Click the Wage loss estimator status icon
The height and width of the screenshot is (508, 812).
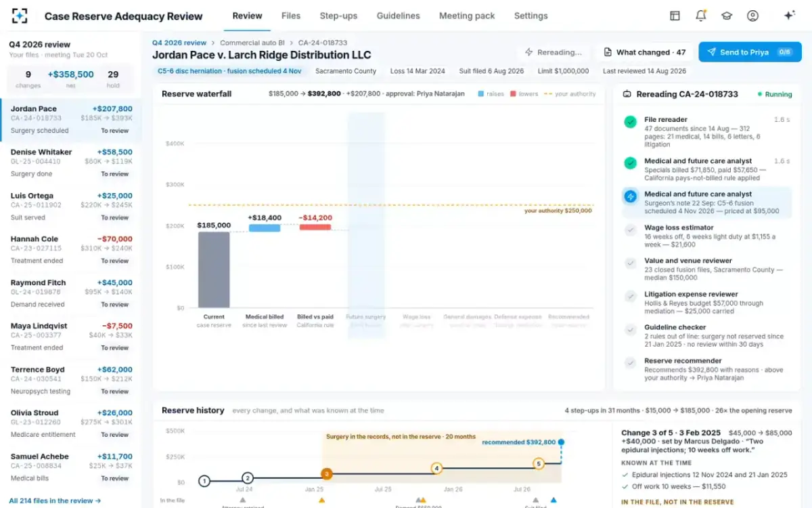tap(631, 230)
